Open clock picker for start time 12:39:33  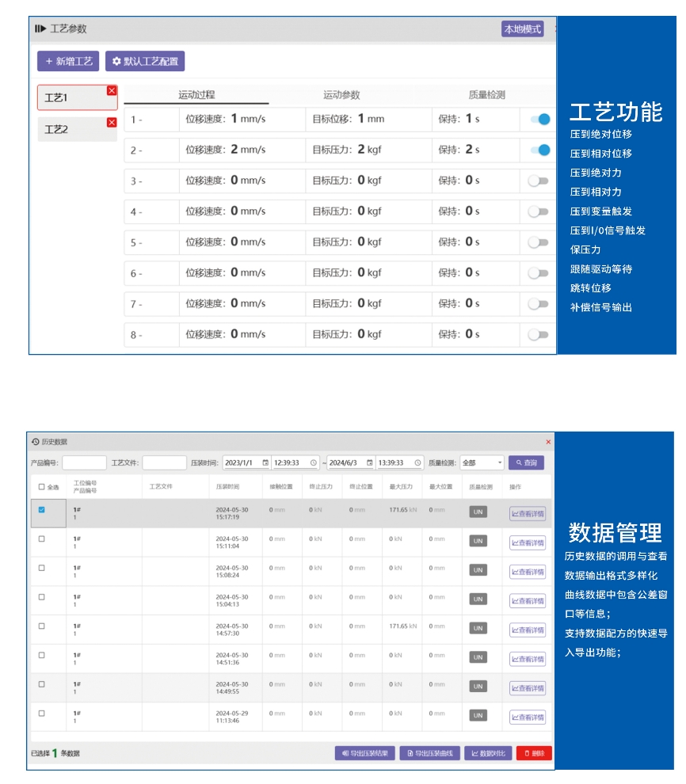314,462
